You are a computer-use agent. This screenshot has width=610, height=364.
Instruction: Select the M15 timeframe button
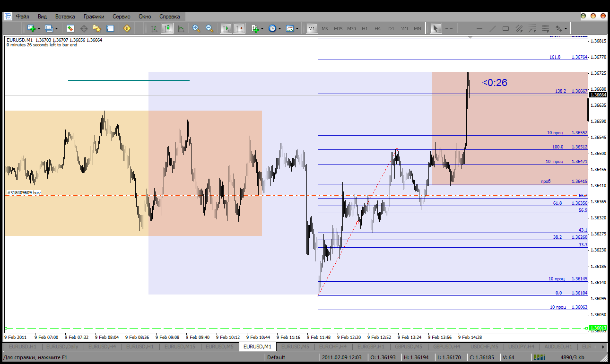point(338,28)
